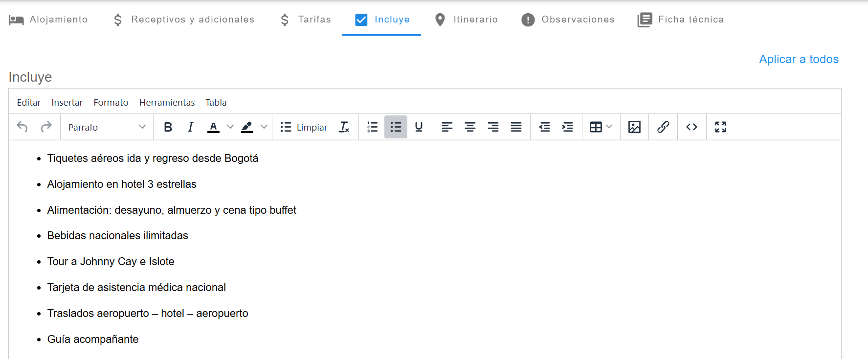Enter fullscreen mode in the editor
This screenshot has width=868, height=359.
click(x=720, y=127)
